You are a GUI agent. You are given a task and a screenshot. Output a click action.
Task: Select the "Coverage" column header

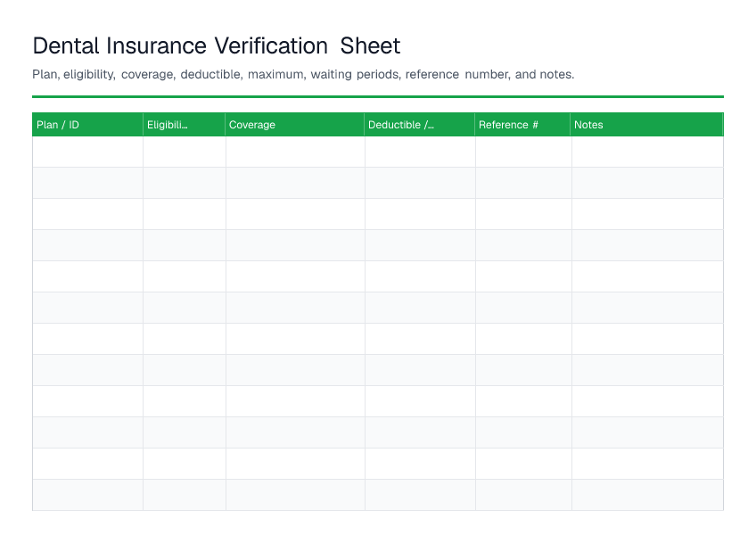(294, 125)
